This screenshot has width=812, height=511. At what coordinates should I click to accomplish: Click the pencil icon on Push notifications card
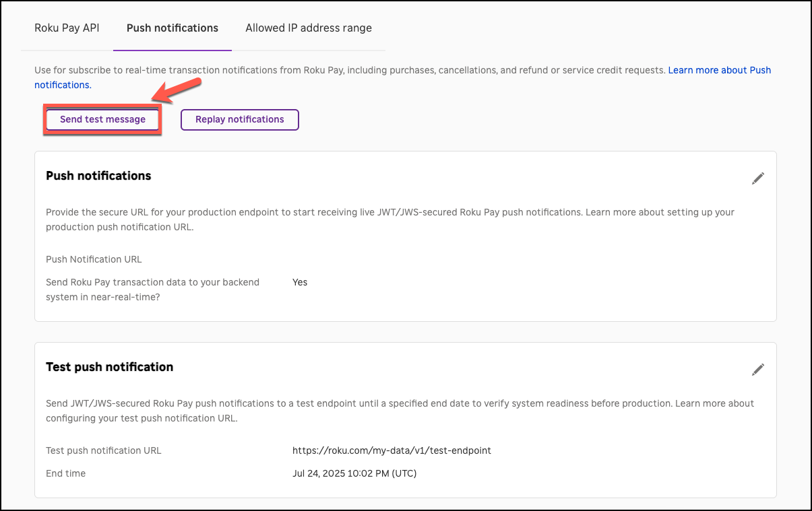pos(757,178)
